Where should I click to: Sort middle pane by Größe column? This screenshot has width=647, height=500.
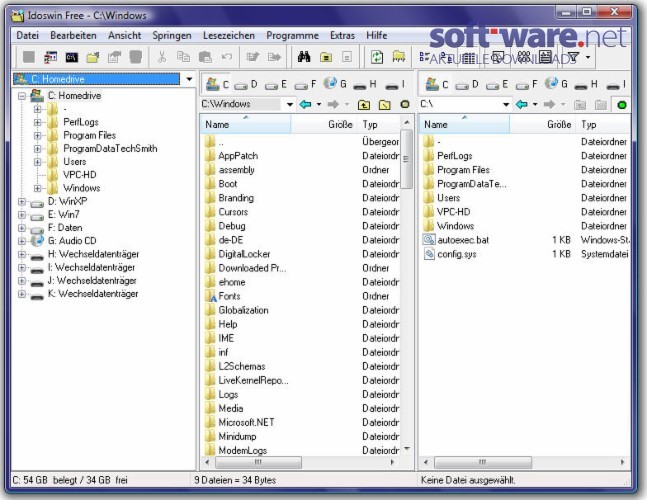[324, 124]
